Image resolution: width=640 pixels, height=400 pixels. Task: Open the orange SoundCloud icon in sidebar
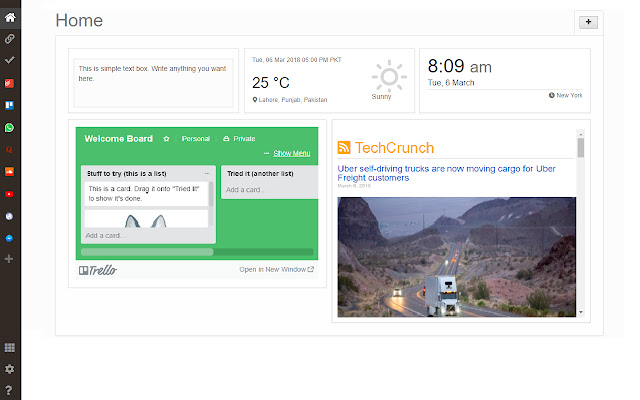tap(9, 171)
